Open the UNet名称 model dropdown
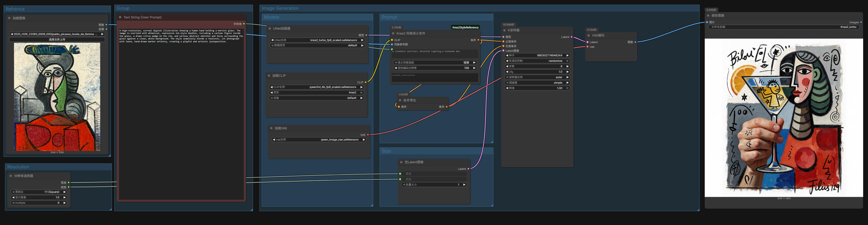868x225 pixels. tap(317, 40)
